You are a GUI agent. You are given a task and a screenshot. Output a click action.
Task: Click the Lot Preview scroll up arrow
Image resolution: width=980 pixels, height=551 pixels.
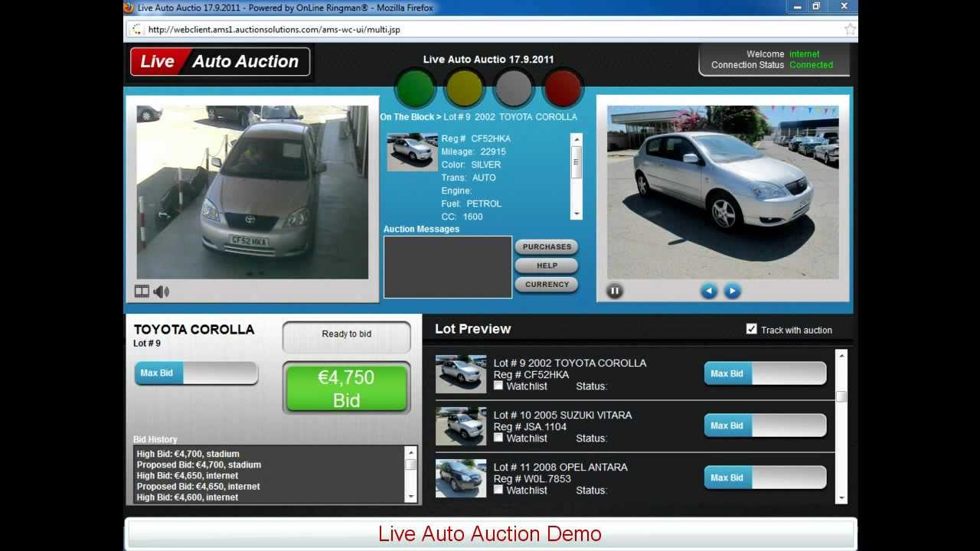[841, 356]
